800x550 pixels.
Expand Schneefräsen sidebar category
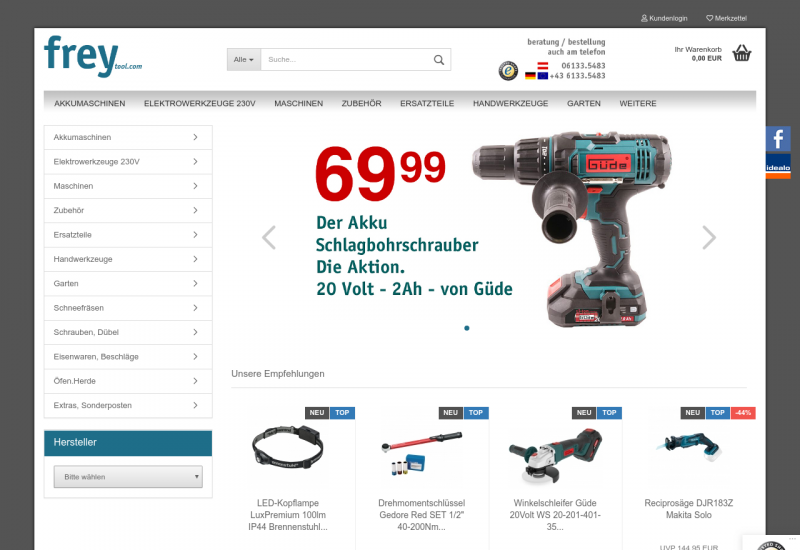tap(128, 308)
